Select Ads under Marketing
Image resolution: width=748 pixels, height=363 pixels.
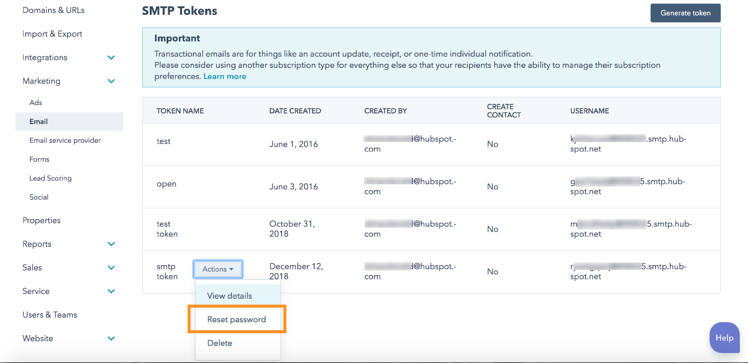[36, 103]
